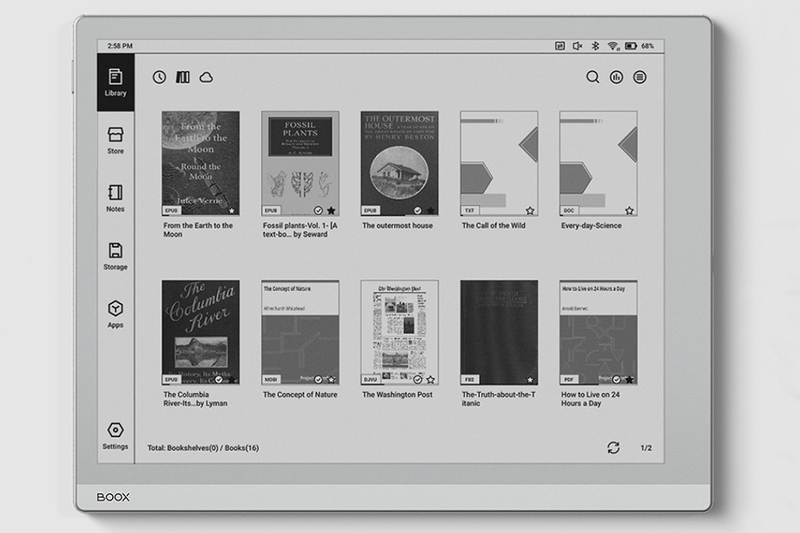The image size is (800, 533).
Task: Click the title 'How to Live on 24 Hours a Day'
Action: coord(590,399)
